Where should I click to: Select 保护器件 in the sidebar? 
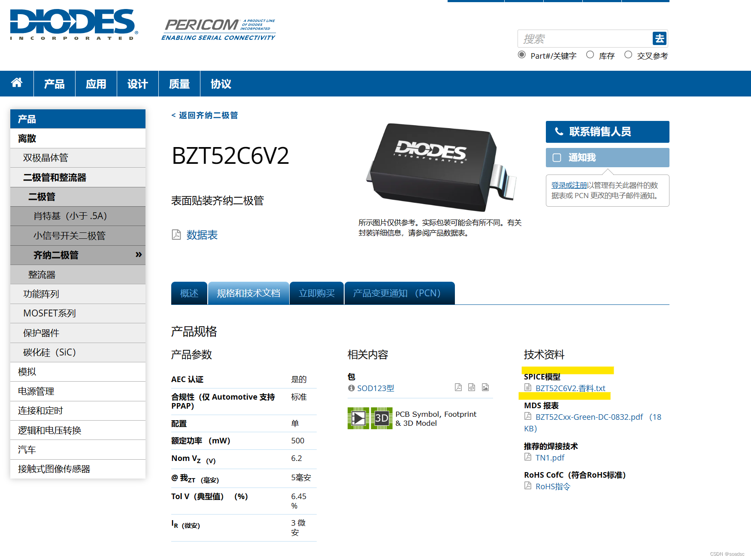point(78,333)
